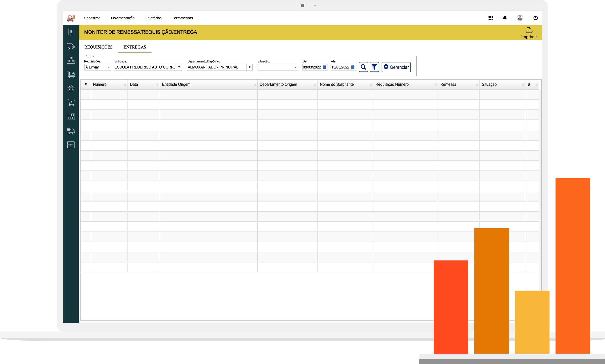The image size is (605, 364).
Task: Click the building icon in sidebar
Action: point(71,32)
